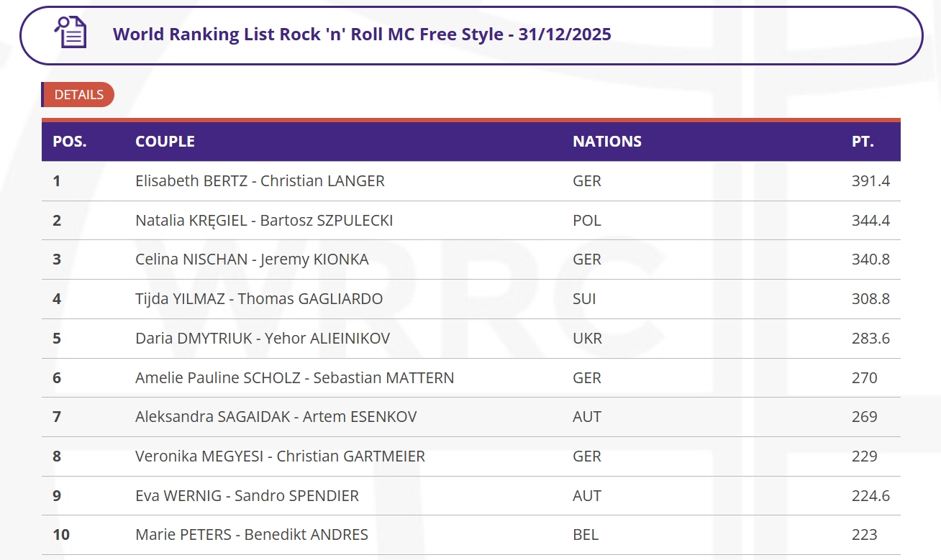Click the BEL nation cell
The width and height of the screenshot is (941, 560).
586,535
